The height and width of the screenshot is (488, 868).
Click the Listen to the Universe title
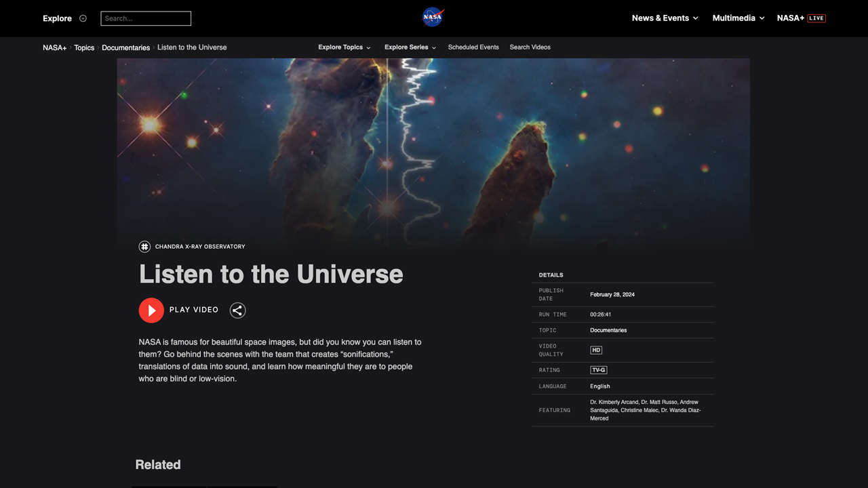[271, 274]
